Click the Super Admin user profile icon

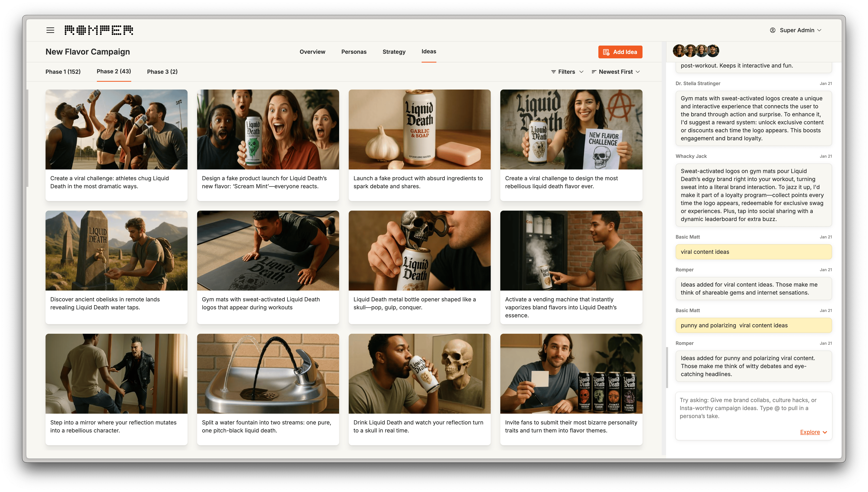click(x=773, y=30)
